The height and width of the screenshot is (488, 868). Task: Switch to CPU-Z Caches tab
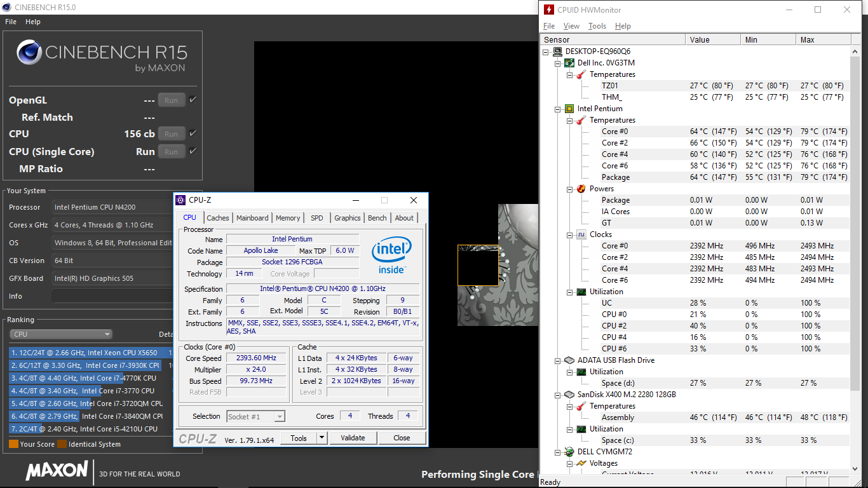(x=218, y=218)
